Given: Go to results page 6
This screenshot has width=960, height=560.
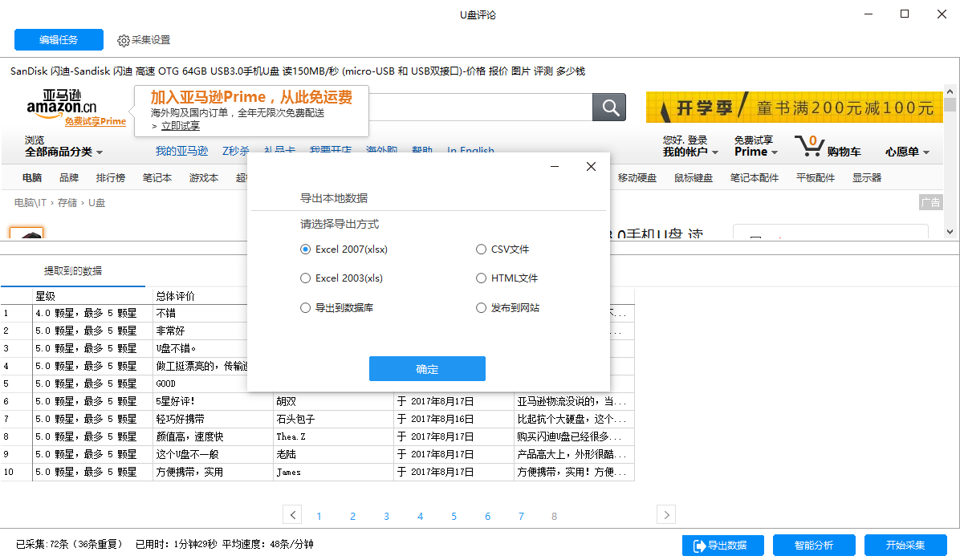Looking at the screenshot, I should (487, 517).
